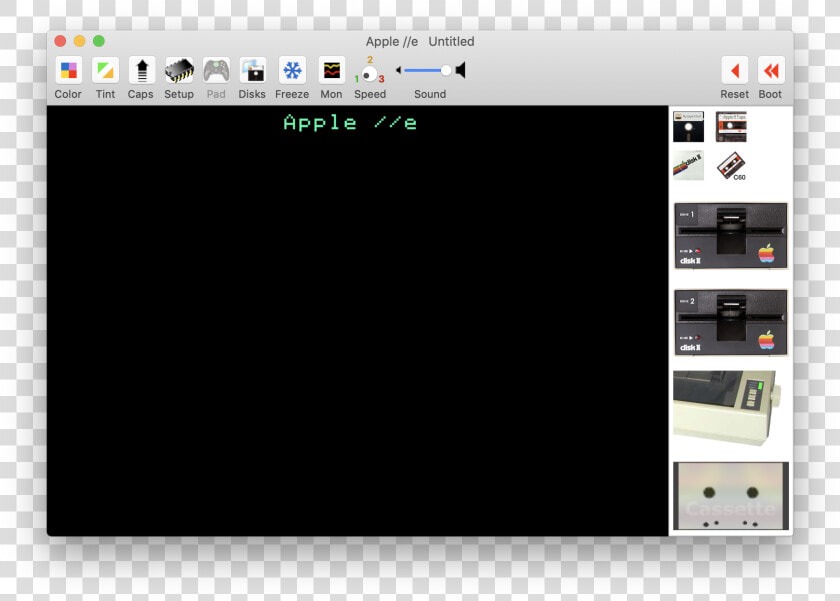Open the Disks toolbar icon
This screenshot has height=601, width=840.
[253, 70]
